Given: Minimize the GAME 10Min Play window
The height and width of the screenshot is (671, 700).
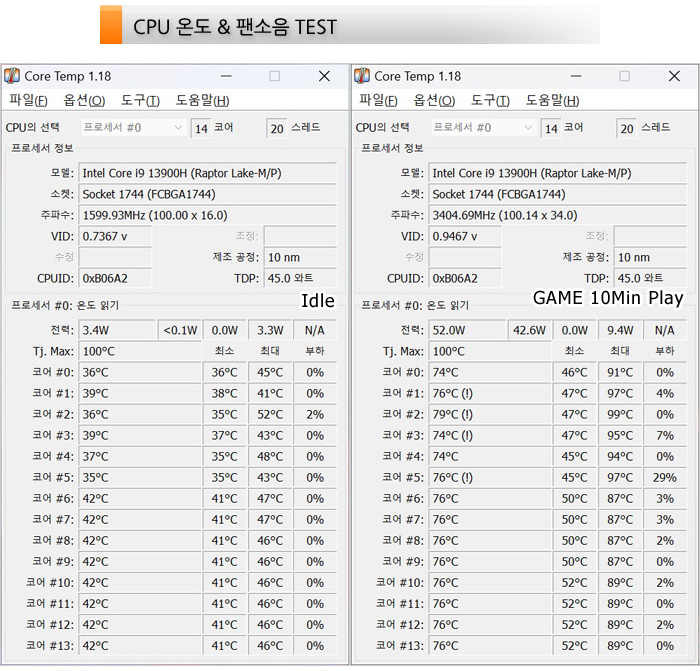Looking at the screenshot, I should 577,76.
